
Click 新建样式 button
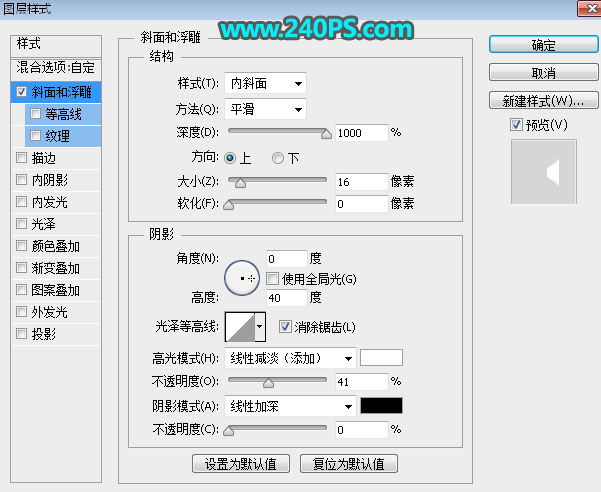coord(543,101)
